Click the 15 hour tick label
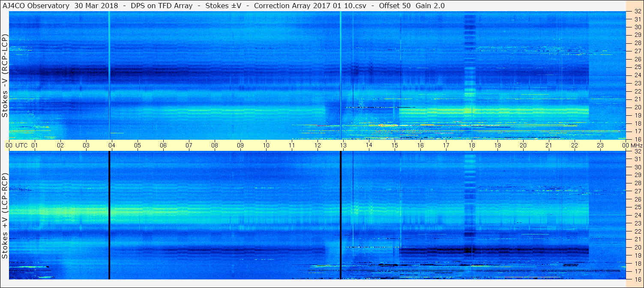This screenshot has width=644, height=288. (x=395, y=145)
